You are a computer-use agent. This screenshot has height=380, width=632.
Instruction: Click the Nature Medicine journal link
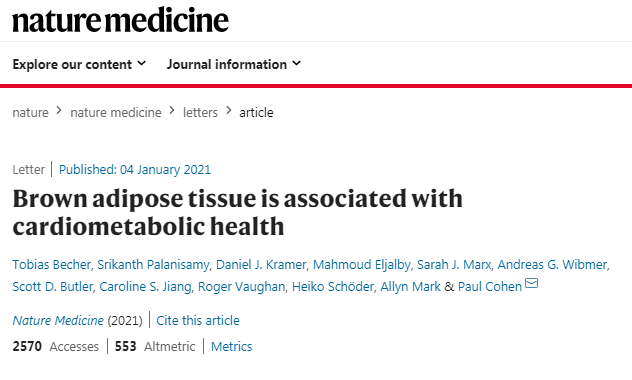[x=58, y=321]
